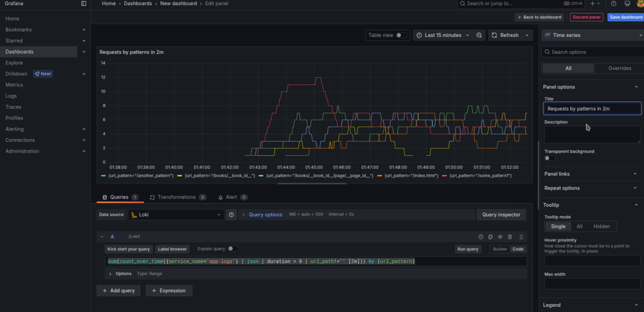
Task: Open the Loki data source dropdown
Action: coord(175,215)
